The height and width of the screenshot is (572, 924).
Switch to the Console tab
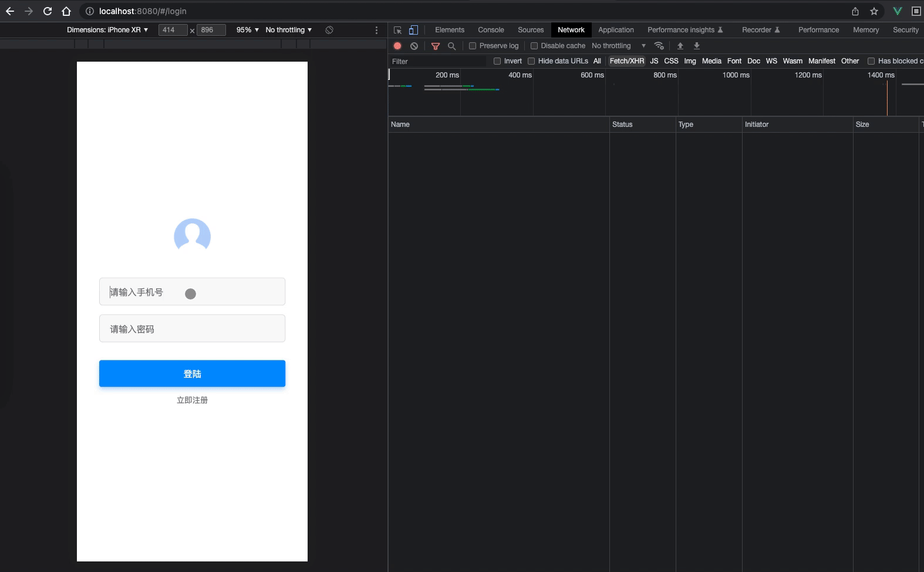[491, 30]
